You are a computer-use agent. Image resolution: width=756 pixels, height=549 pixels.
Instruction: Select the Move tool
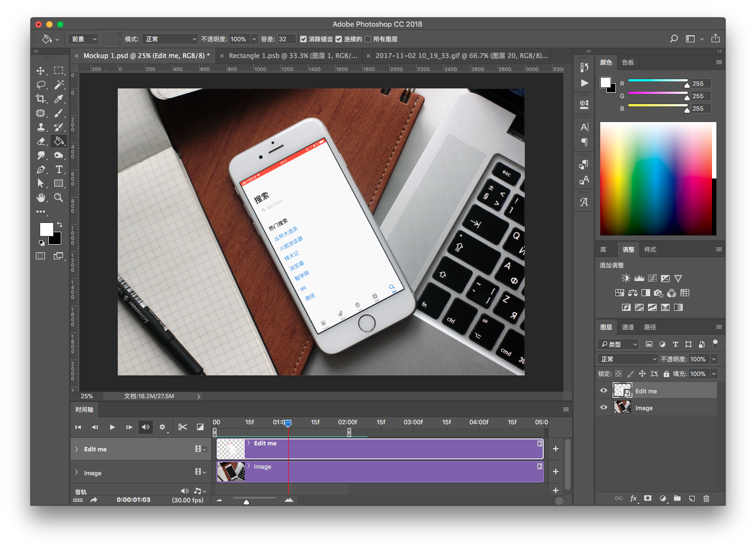coord(41,71)
